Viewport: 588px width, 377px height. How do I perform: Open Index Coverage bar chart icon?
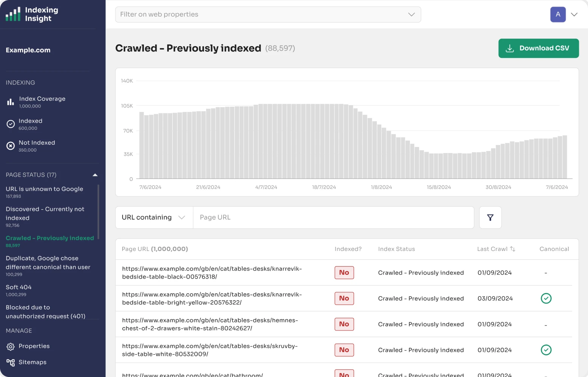(11, 102)
